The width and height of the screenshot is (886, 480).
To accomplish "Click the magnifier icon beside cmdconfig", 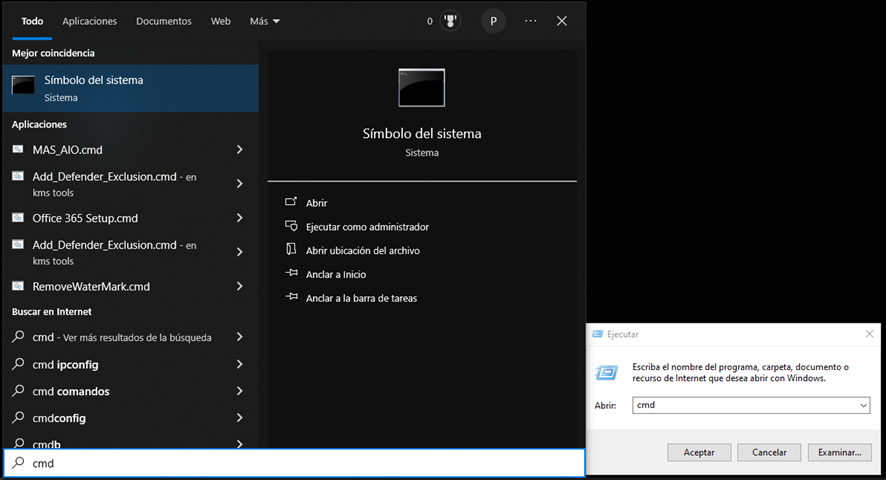I will coord(18,417).
